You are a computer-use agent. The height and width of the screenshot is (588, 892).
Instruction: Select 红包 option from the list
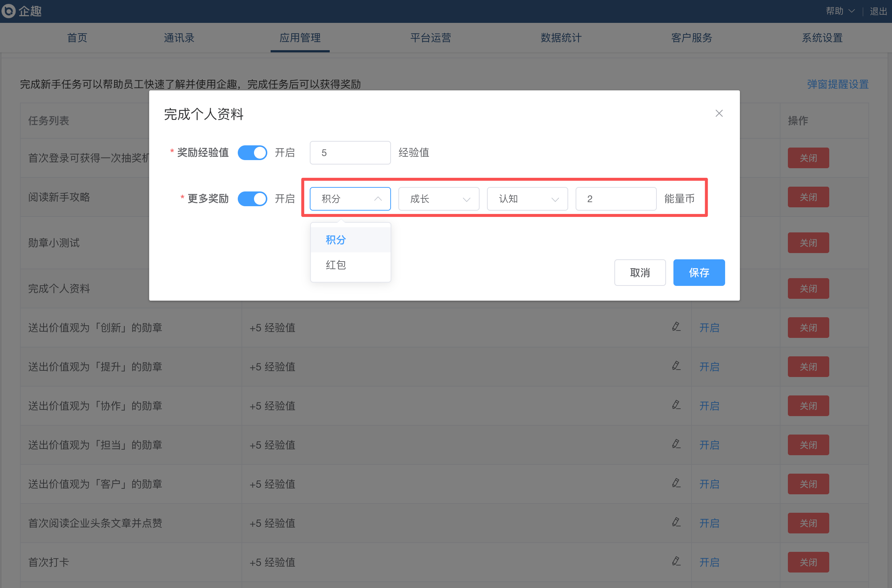tap(336, 265)
